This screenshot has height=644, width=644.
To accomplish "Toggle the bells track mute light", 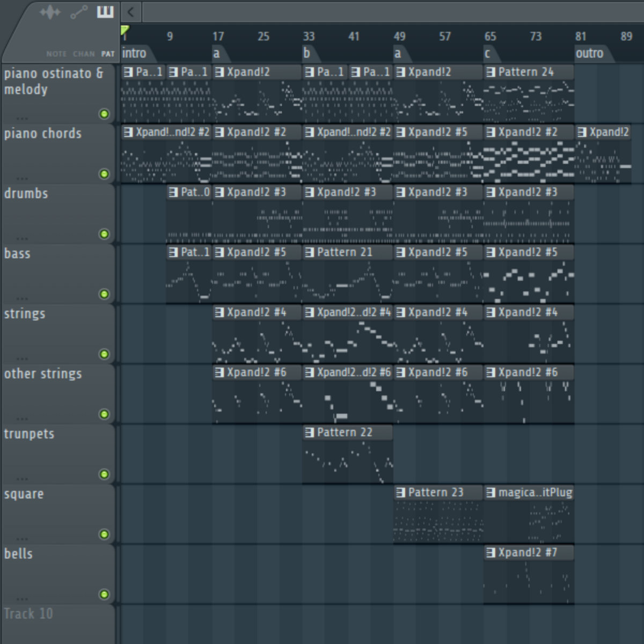I will [x=104, y=595].
